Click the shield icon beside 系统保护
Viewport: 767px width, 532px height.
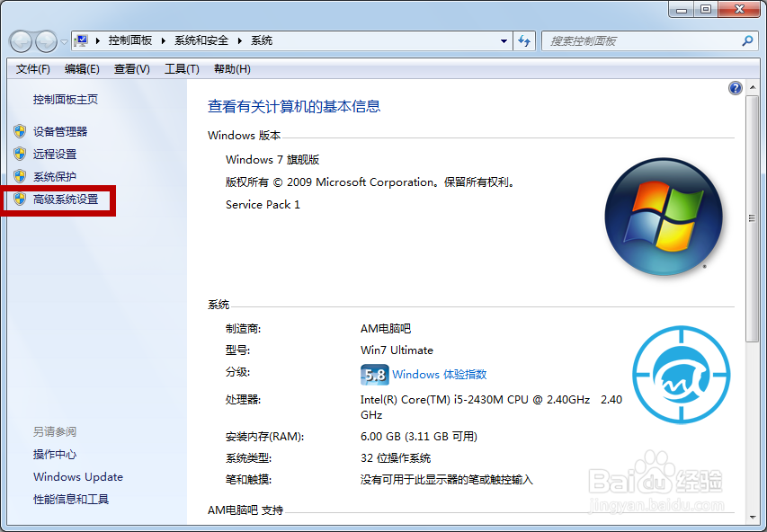tap(20, 176)
